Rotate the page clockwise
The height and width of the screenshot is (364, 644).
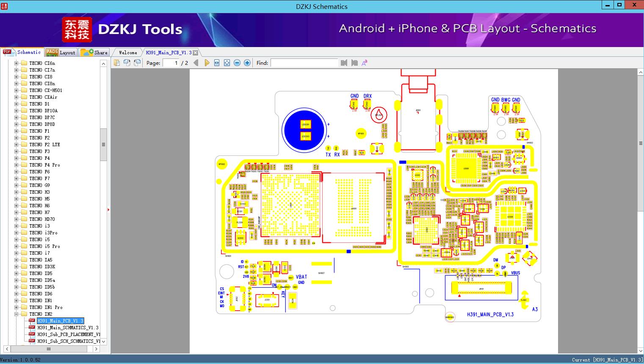(137, 63)
